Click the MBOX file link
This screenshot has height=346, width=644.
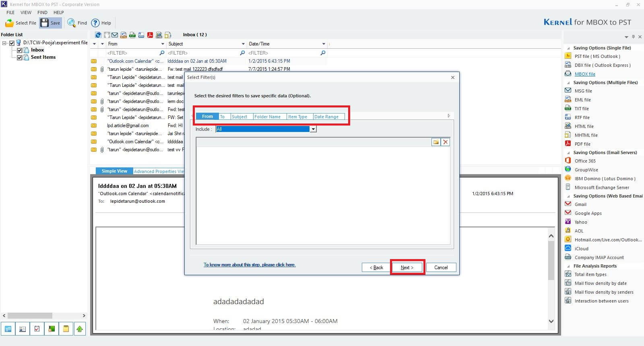585,74
